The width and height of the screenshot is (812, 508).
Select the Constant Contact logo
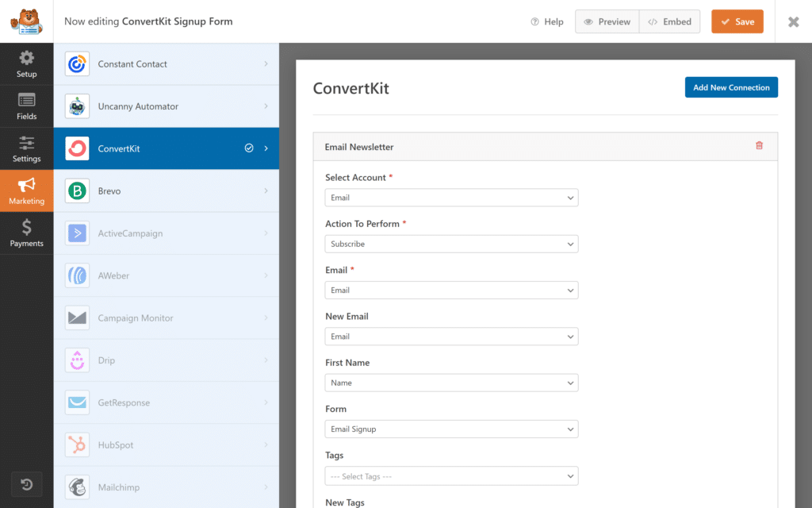coord(77,63)
